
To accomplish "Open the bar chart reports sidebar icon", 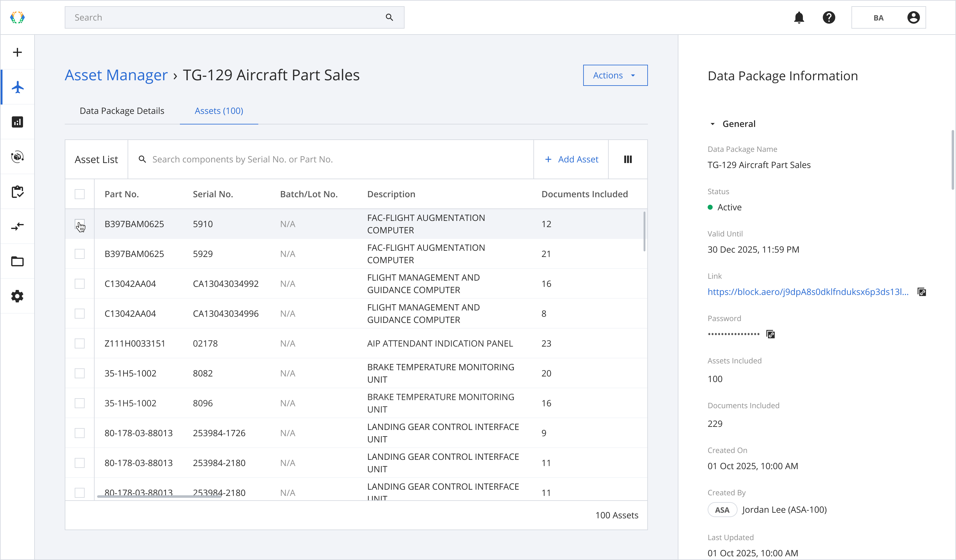I will (x=17, y=122).
